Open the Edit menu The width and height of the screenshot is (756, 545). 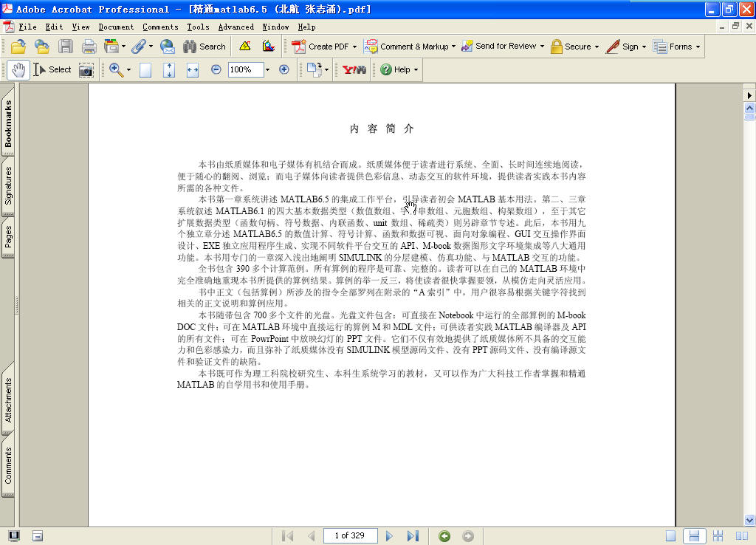click(54, 27)
